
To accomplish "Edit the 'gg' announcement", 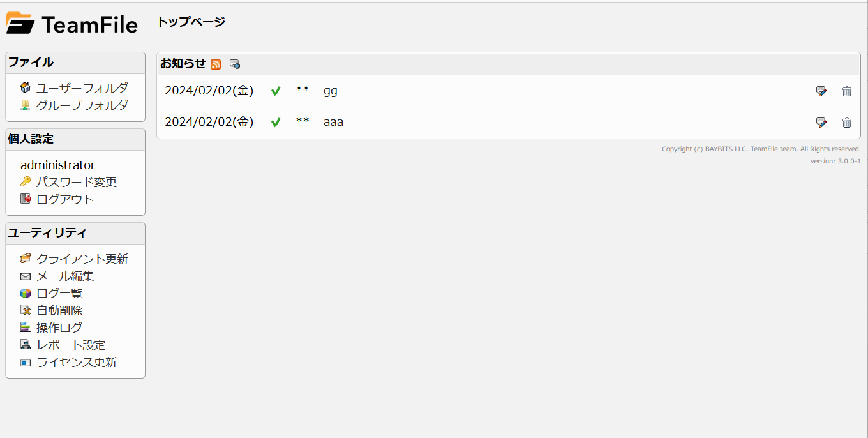I will click(x=821, y=91).
